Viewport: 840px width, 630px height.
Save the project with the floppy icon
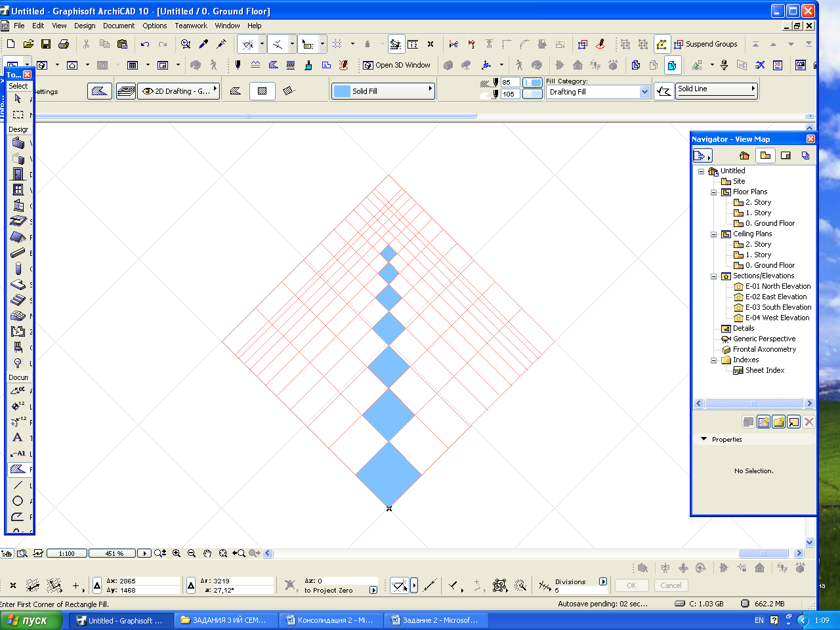46,44
